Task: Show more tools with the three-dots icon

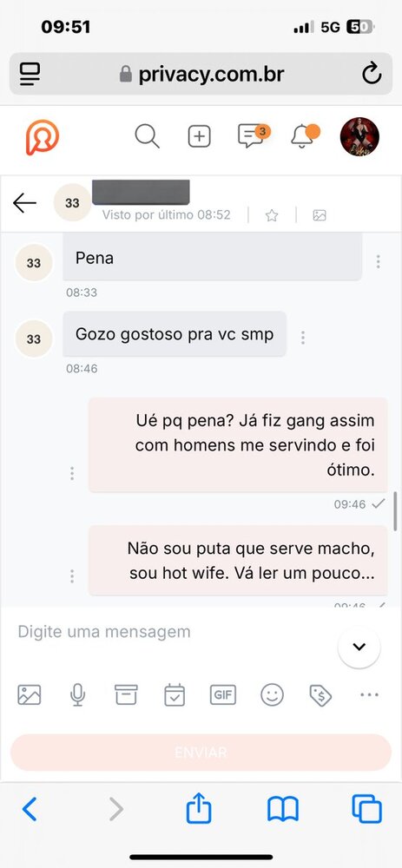Action: click(x=369, y=694)
